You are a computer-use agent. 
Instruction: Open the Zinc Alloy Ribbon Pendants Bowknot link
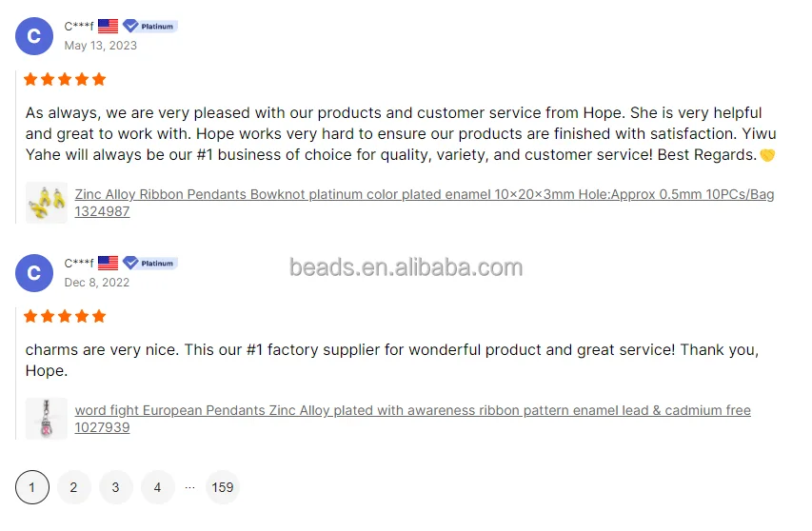pos(424,195)
